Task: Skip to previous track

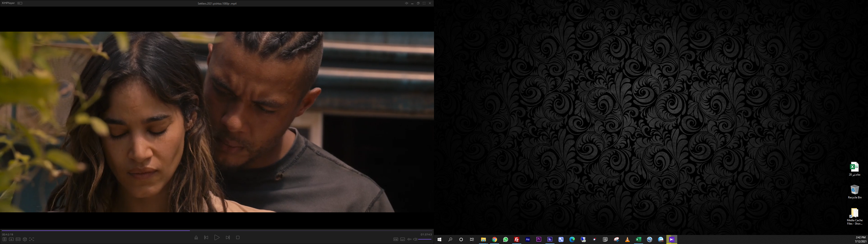Action: pos(206,238)
